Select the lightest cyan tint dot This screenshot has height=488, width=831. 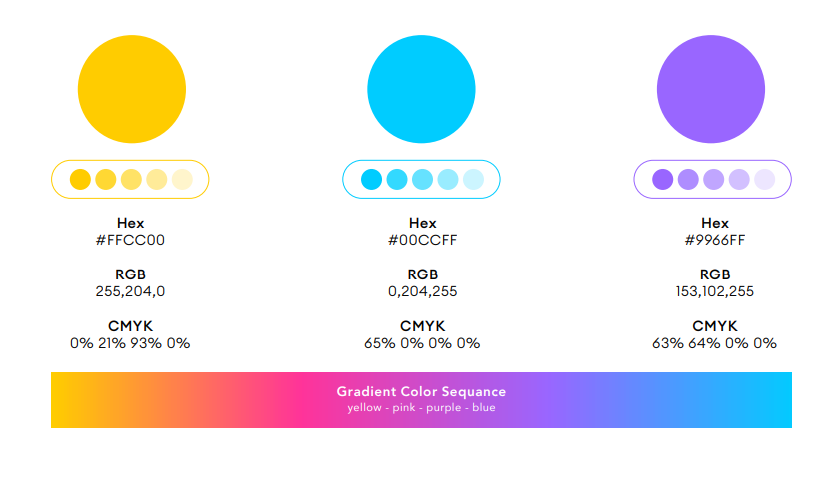pyautogui.click(x=473, y=179)
